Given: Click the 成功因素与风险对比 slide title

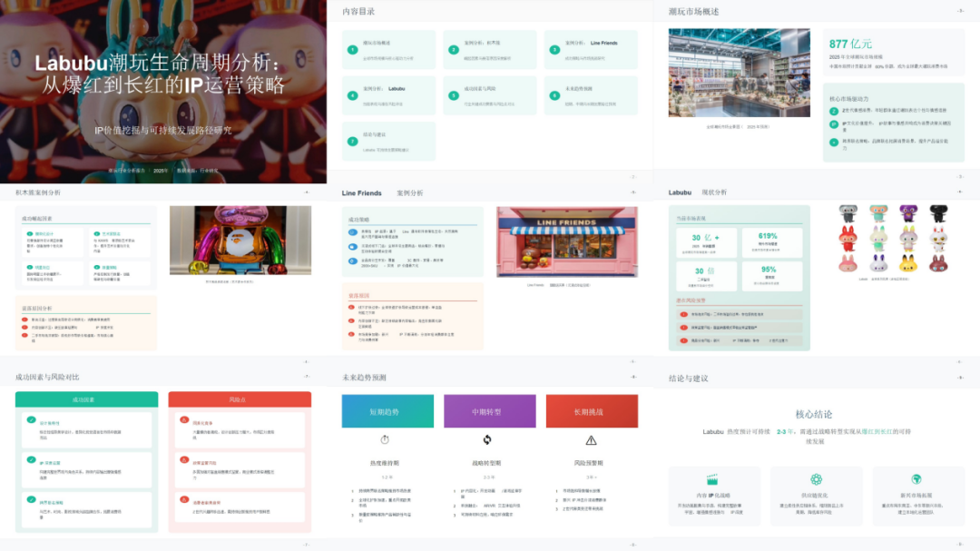Looking at the screenshot, I should point(47,377).
